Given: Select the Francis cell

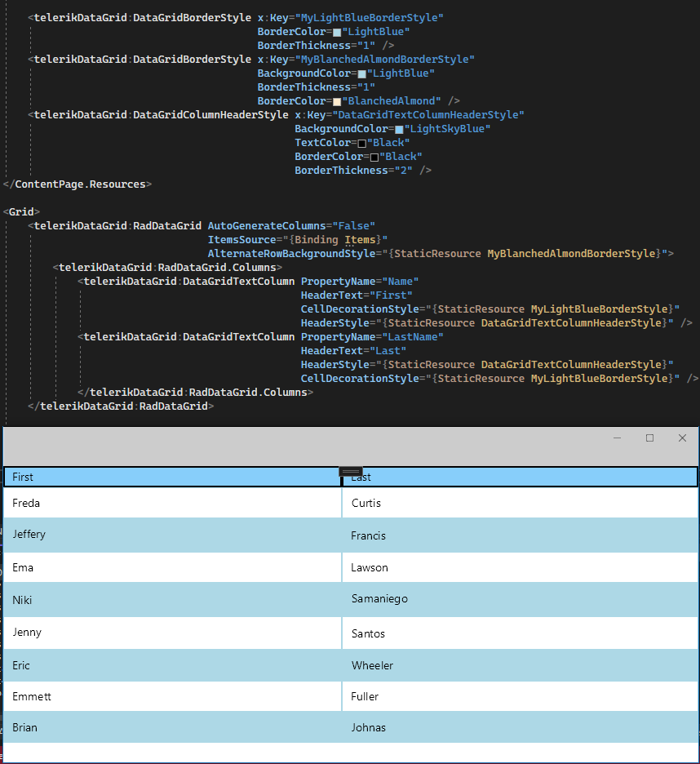Looking at the screenshot, I should (x=520, y=535).
